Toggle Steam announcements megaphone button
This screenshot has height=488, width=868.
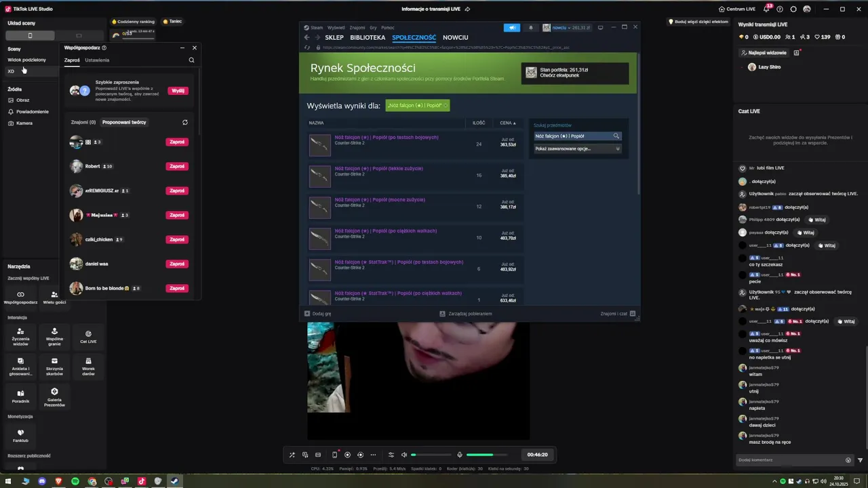coord(512,28)
